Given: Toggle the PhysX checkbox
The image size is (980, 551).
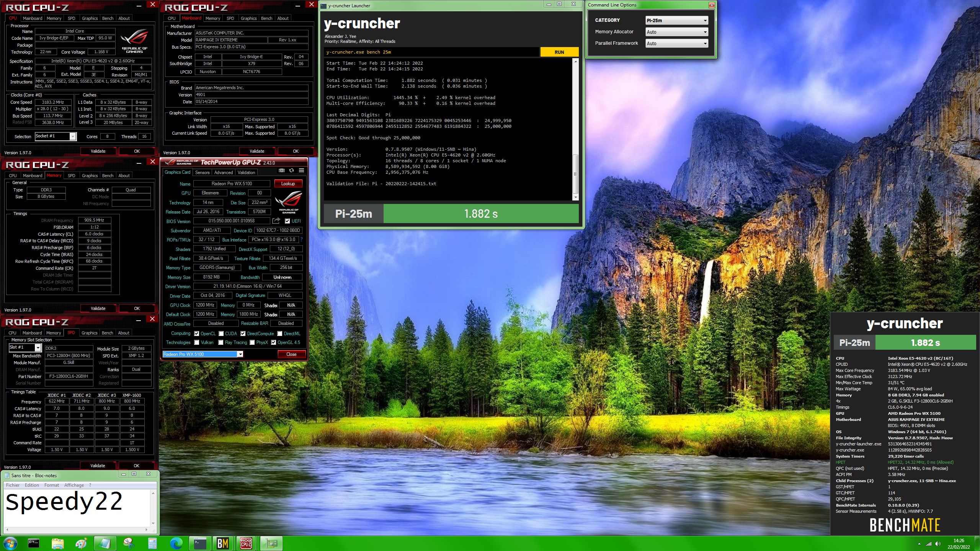Looking at the screenshot, I should pos(252,342).
